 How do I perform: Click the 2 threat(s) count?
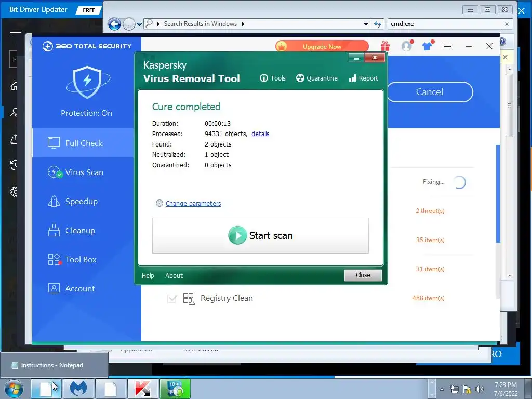tap(430, 211)
